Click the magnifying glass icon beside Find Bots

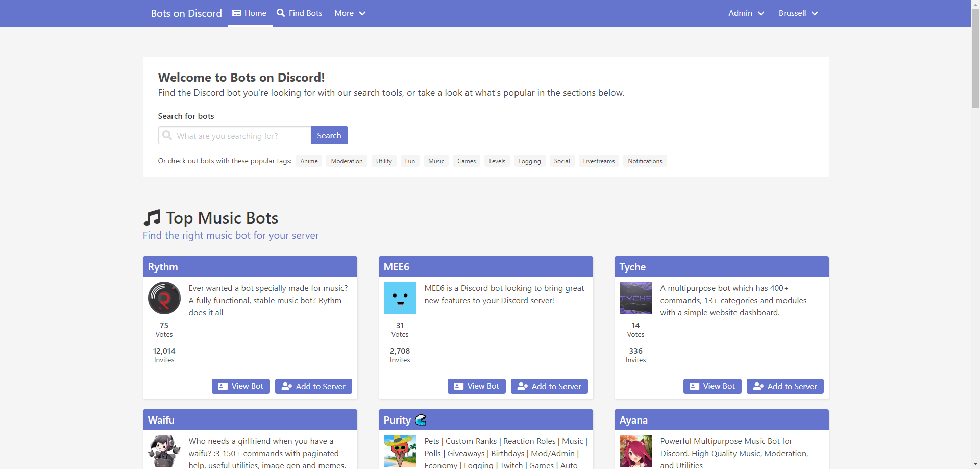[281, 13]
